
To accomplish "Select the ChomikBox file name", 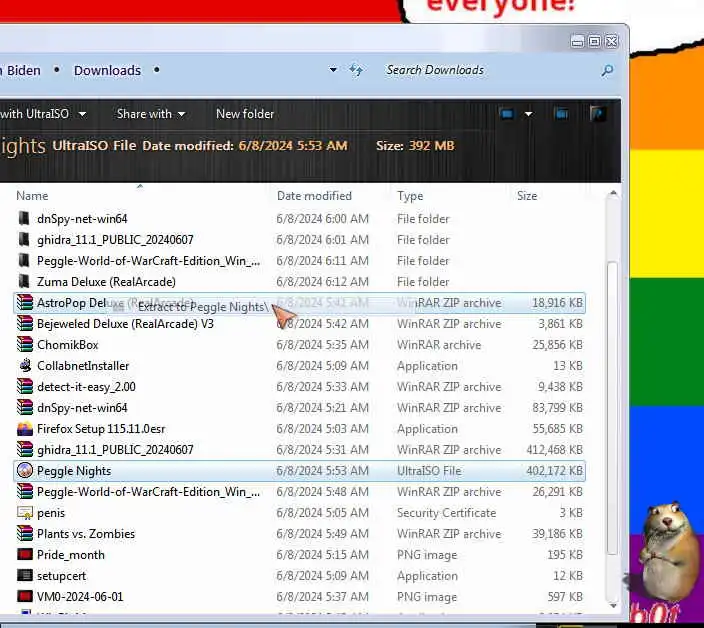I will pos(67,345).
